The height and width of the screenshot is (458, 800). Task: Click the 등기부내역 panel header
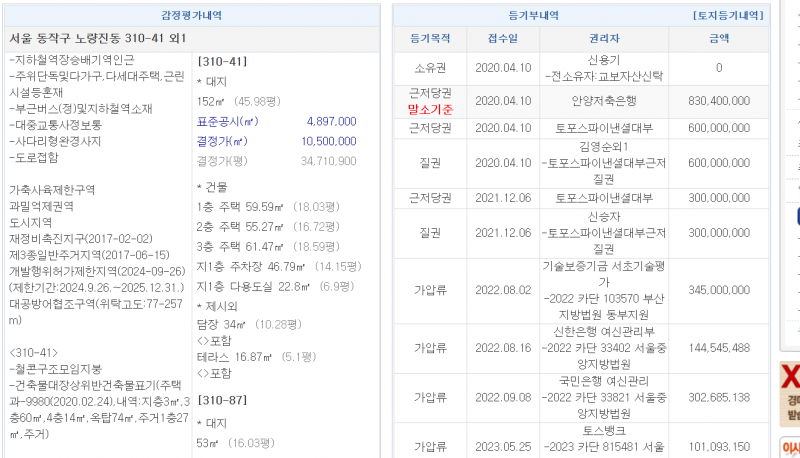pos(540,16)
